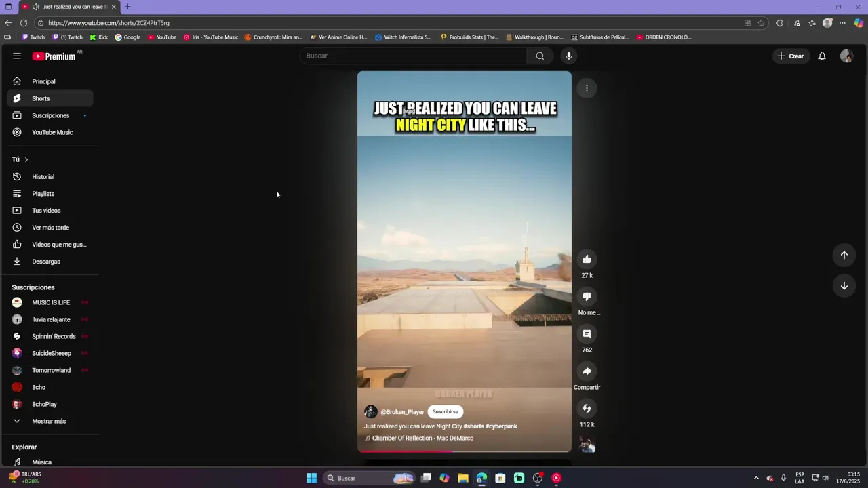
Task: Open Historial in the sidebar
Action: click(x=50, y=177)
